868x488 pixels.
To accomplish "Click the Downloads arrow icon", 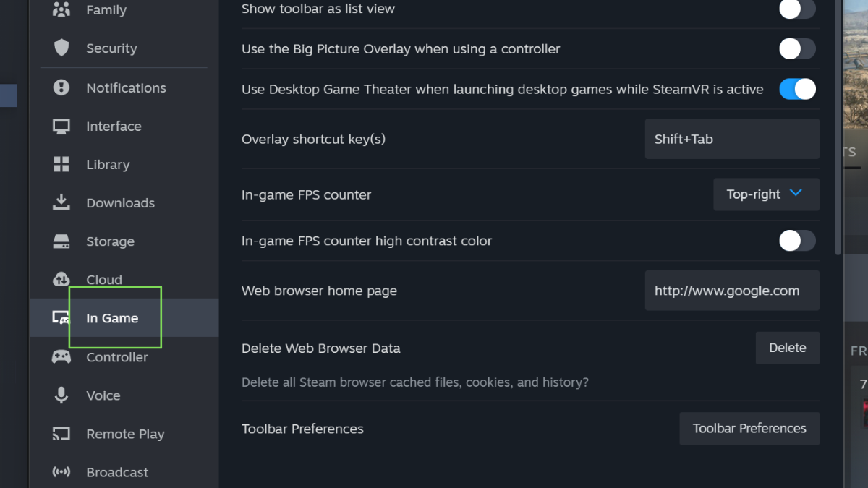I will (61, 202).
